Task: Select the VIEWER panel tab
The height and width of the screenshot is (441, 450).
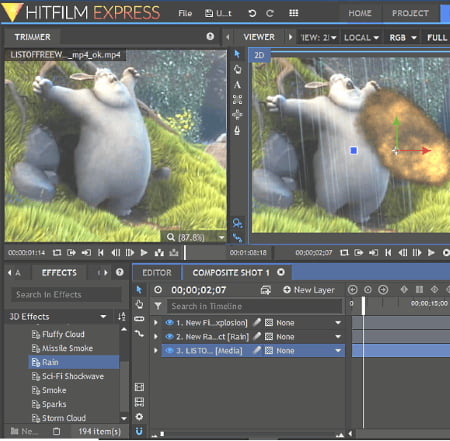Action: (259, 37)
